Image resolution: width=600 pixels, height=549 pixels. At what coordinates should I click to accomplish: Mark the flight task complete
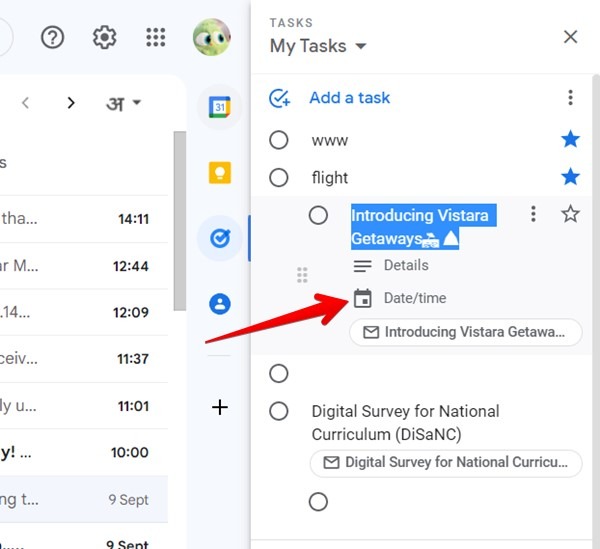coord(279,178)
